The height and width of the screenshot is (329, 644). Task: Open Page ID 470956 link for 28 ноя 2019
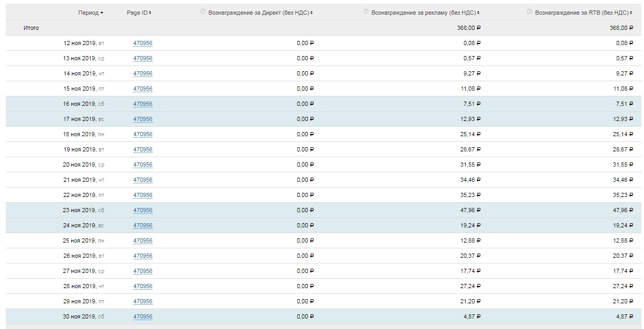coord(143,286)
